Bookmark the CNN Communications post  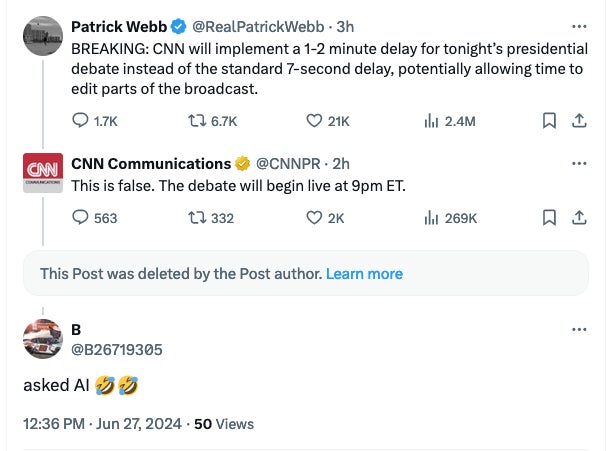pyautogui.click(x=548, y=217)
